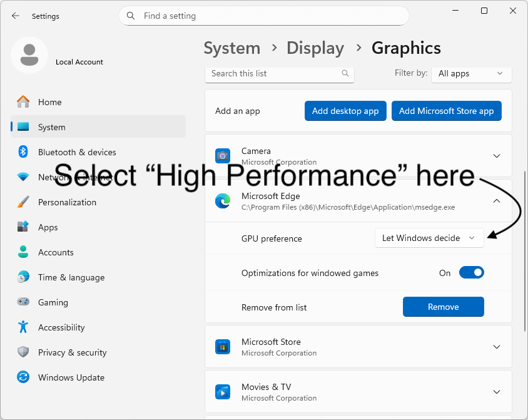Open the Filter by apps dropdown
528x420 pixels.
(x=471, y=73)
